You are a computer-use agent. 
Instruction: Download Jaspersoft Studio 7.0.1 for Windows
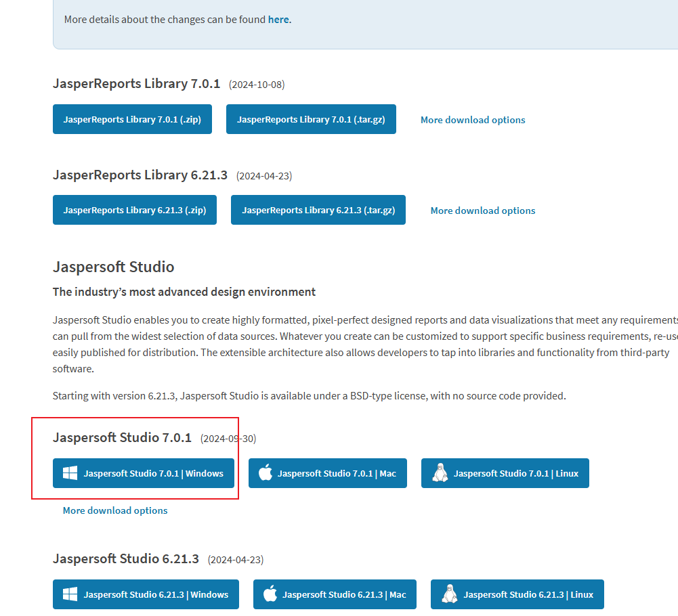144,473
